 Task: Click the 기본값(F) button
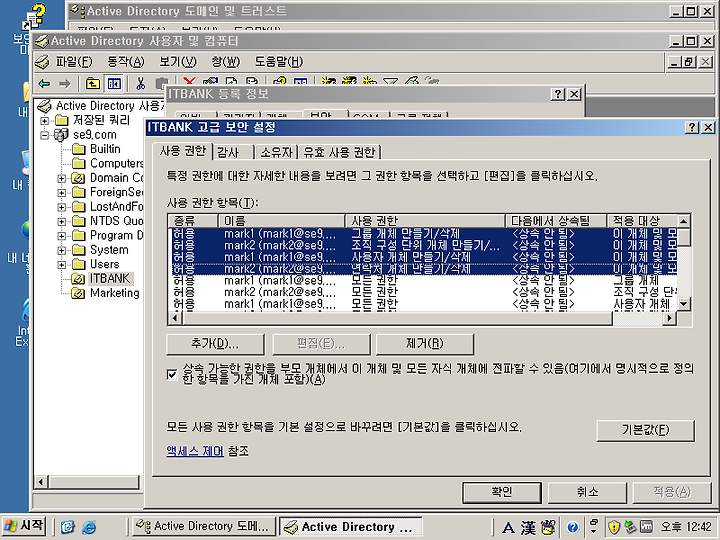point(645,430)
